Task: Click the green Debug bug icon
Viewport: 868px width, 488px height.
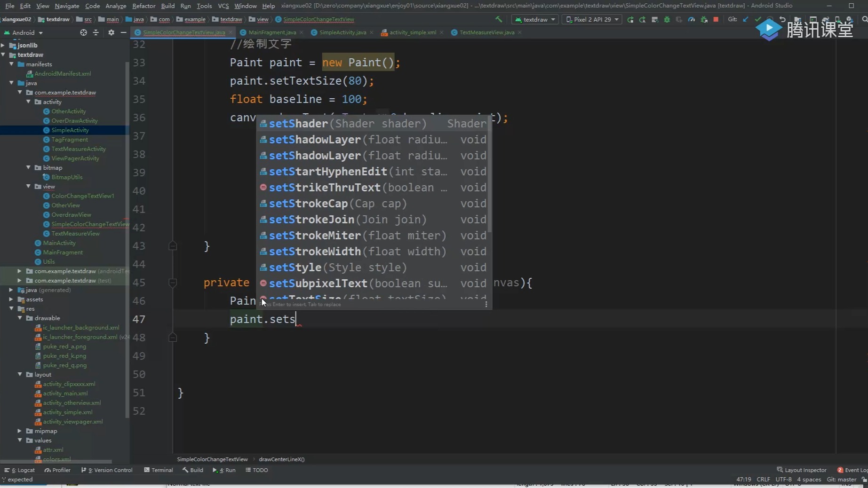Action: pos(667,19)
